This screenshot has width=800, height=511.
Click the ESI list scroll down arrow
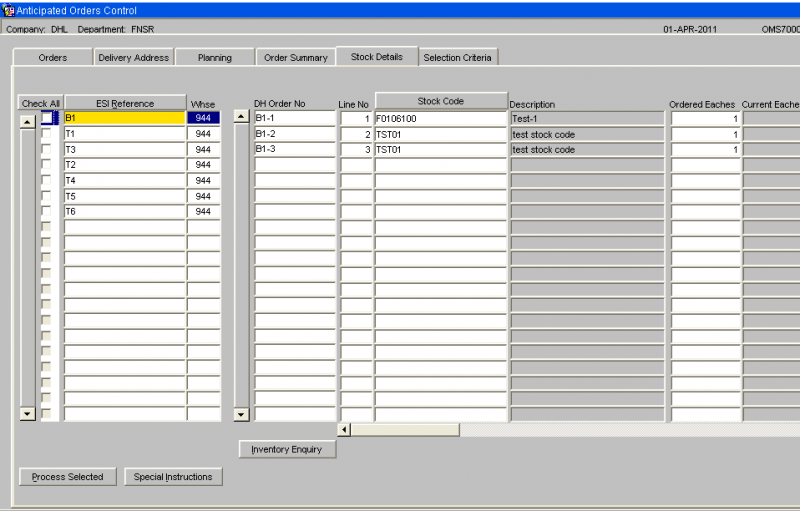tap(28, 414)
